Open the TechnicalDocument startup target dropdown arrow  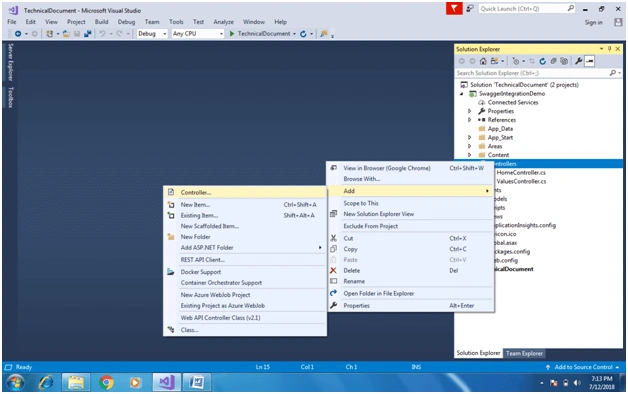(x=294, y=34)
